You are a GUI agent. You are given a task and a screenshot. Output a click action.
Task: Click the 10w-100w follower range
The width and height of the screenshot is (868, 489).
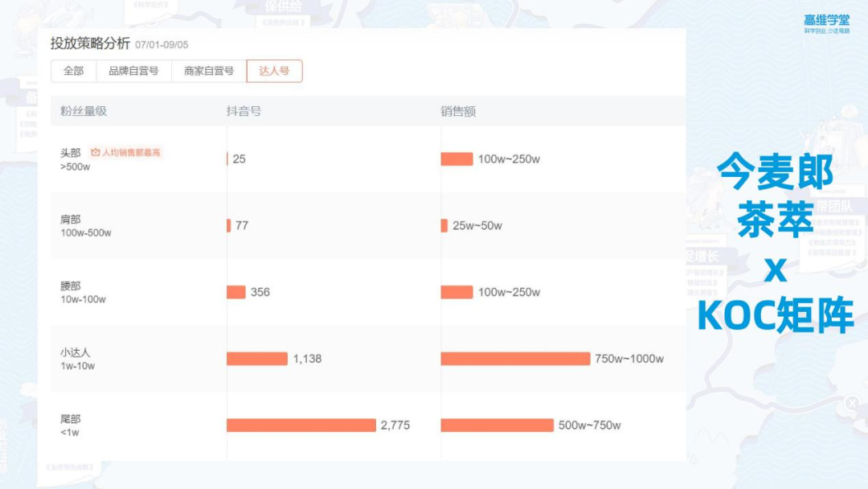[x=83, y=300]
